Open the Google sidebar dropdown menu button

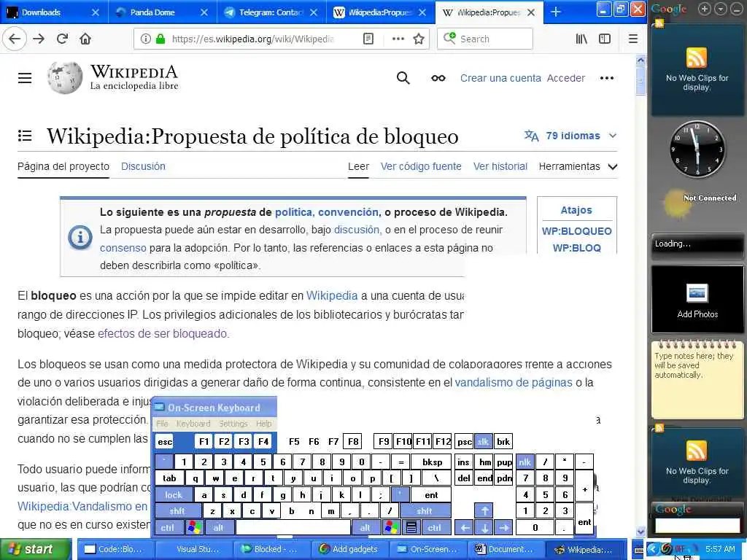tap(721, 9)
